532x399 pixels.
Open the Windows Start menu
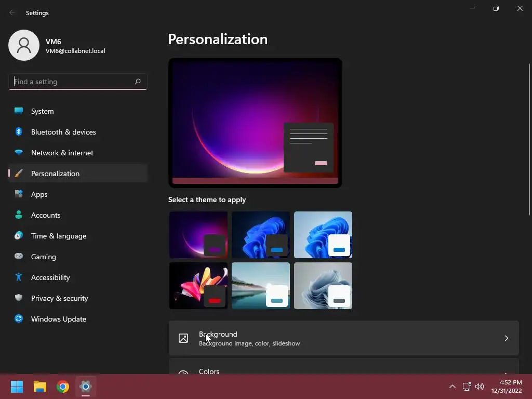[17, 387]
